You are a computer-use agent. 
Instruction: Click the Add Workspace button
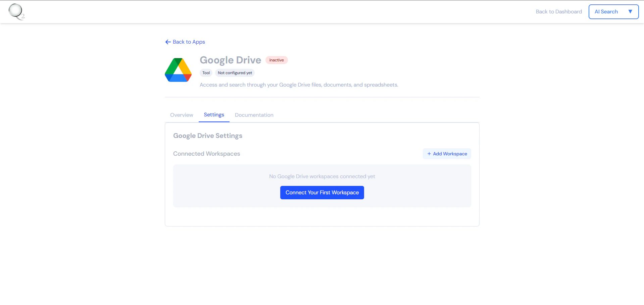point(447,154)
